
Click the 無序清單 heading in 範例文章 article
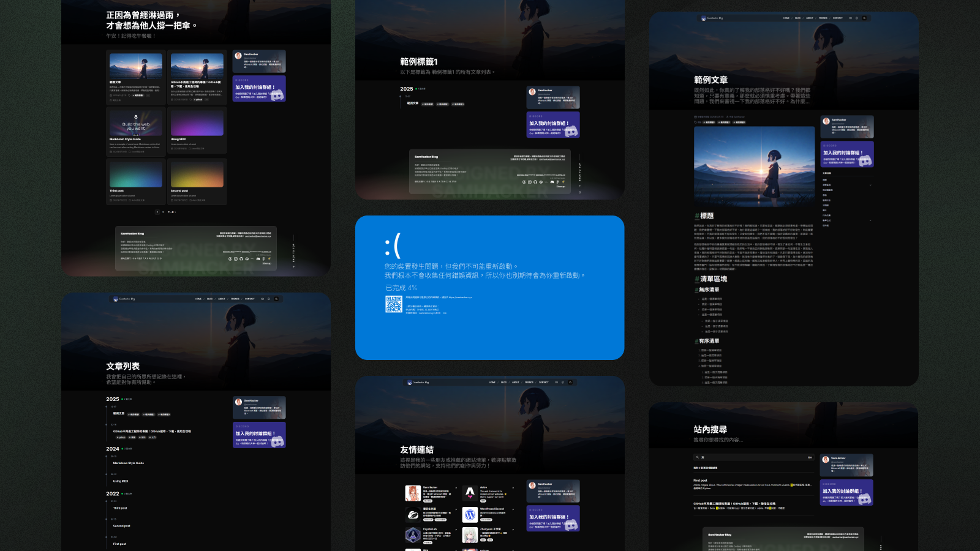pyautogui.click(x=709, y=290)
